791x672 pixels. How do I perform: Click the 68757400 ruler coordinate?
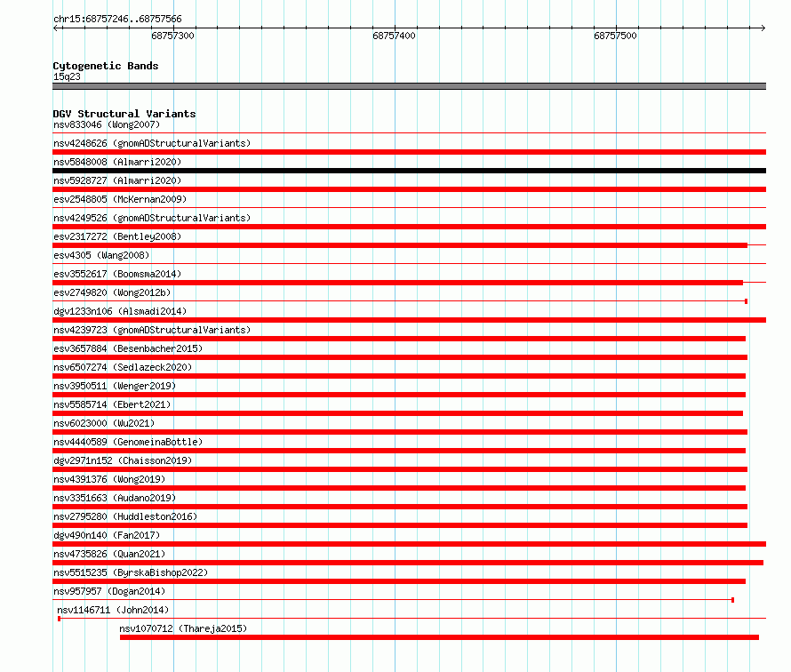click(x=394, y=36)
